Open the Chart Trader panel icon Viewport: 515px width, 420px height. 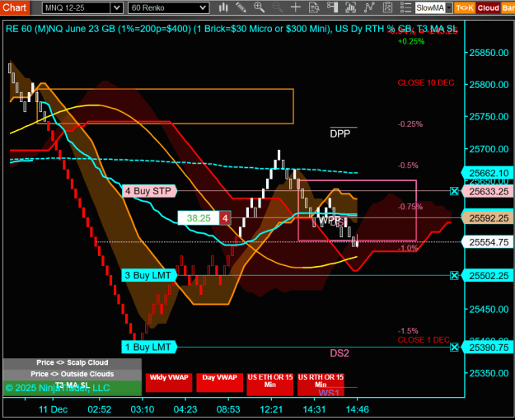[332, 7]
